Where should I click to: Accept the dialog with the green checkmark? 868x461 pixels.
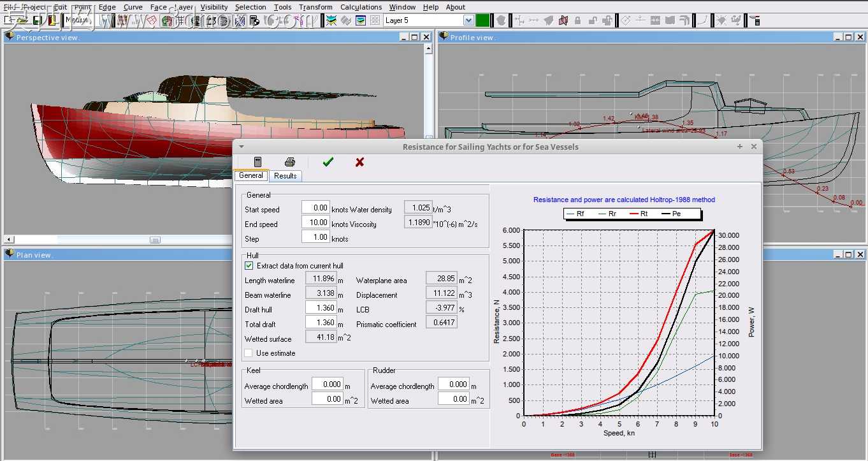tap(328, 162)
